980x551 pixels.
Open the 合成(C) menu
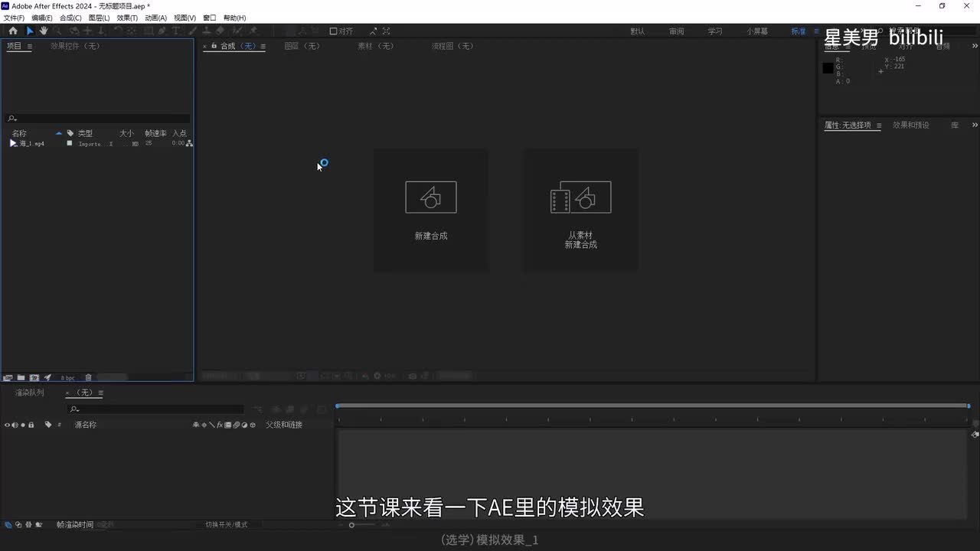coord(70,18)
